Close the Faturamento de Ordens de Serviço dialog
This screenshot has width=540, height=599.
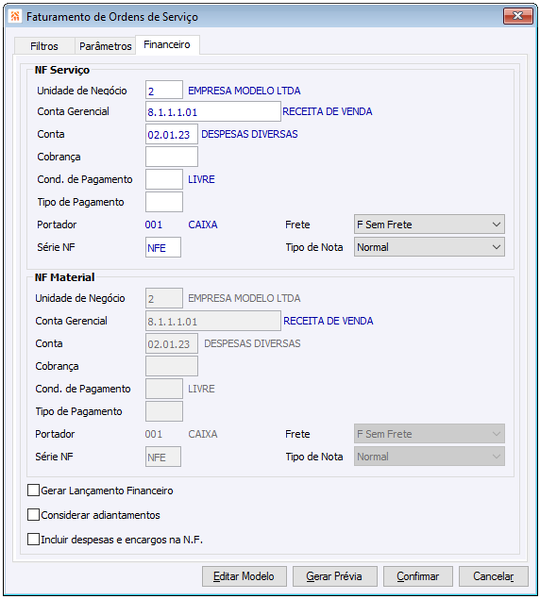pos(517,16)
